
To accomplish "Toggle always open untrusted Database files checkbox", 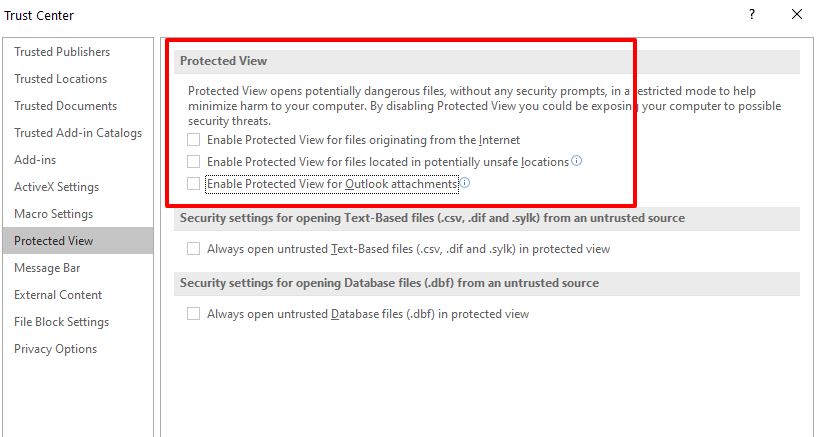I will (x=194, y=314).
